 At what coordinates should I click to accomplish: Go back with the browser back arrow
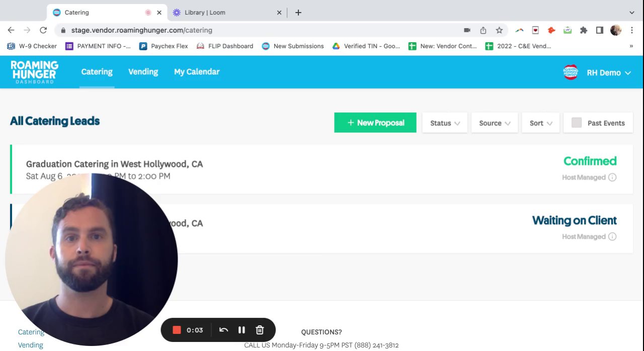[11, 30]
